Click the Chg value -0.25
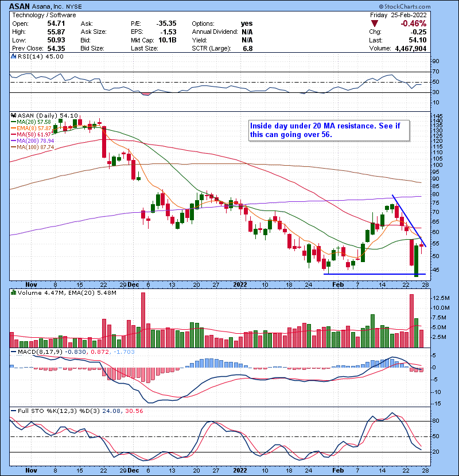The image size is (459, 476). coord(419,32)
